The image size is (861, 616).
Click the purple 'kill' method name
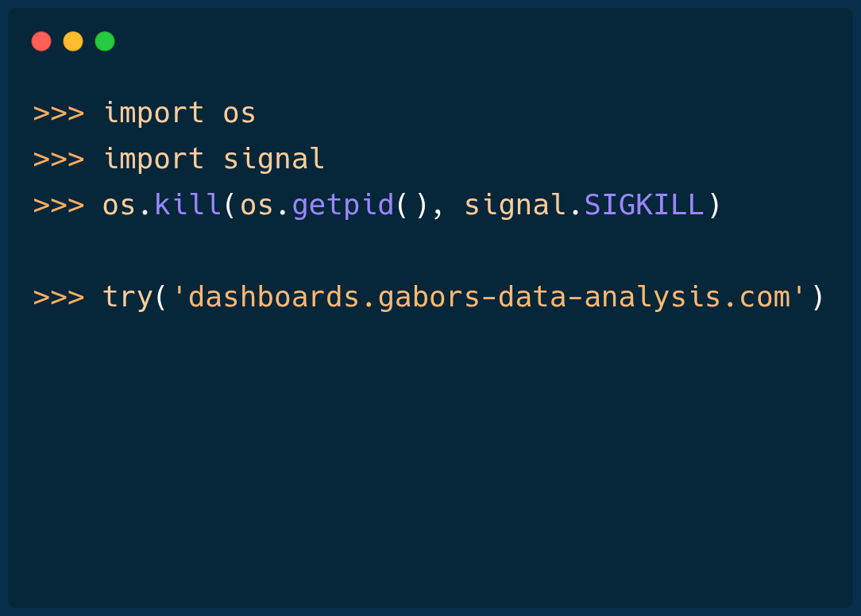[x=187, y=206]
